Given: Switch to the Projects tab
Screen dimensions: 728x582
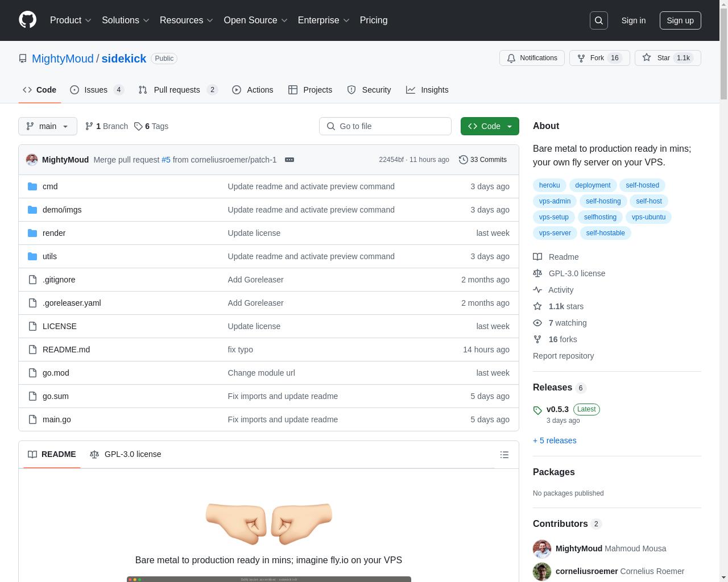Looking at the screenshot, I should click(310, 90).
